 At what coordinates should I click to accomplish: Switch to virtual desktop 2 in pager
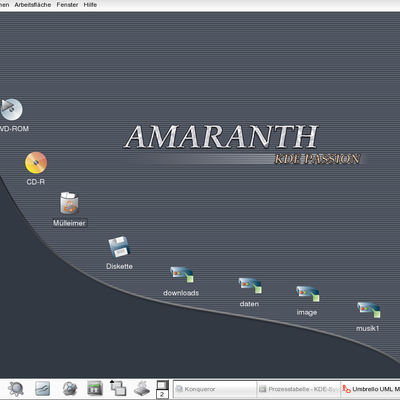tap(162, 394)
